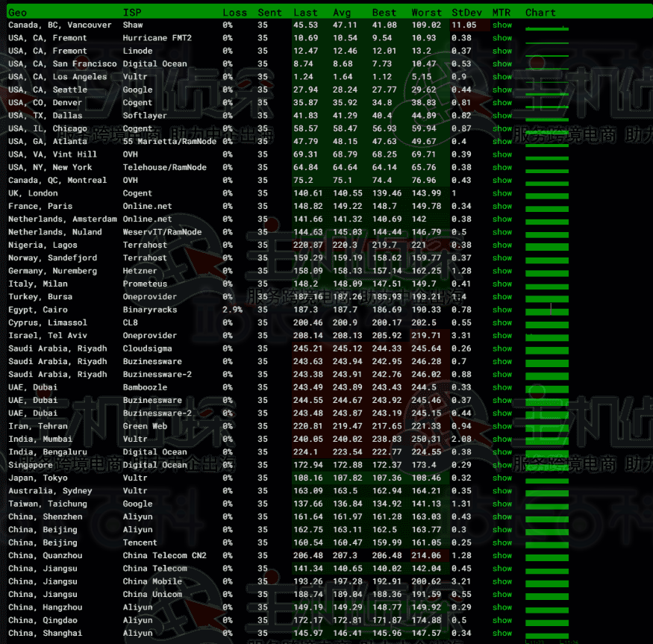The image size is (653, 644).
Task: Click the Worst column header
Action: pyautogui.click(x=426, y=13)
